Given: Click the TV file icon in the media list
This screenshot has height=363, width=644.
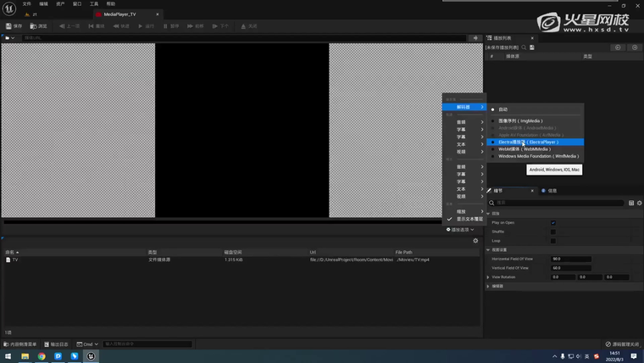Looking at the screenshot, I should [x=8, y=260].
